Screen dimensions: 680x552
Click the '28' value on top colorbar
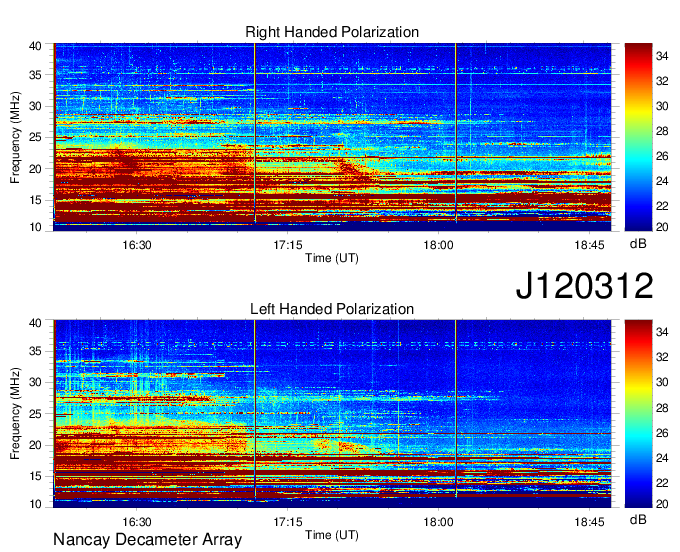[662, 131]
